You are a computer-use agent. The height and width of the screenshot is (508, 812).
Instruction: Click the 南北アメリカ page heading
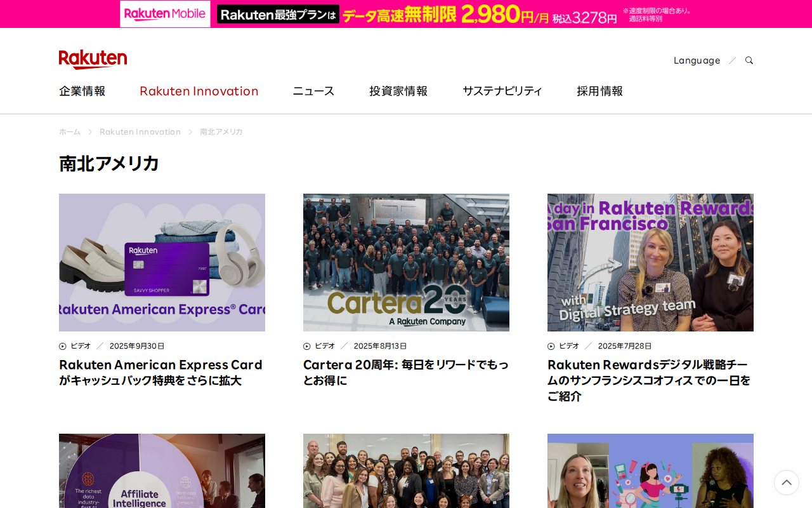[x=109, y=164]
